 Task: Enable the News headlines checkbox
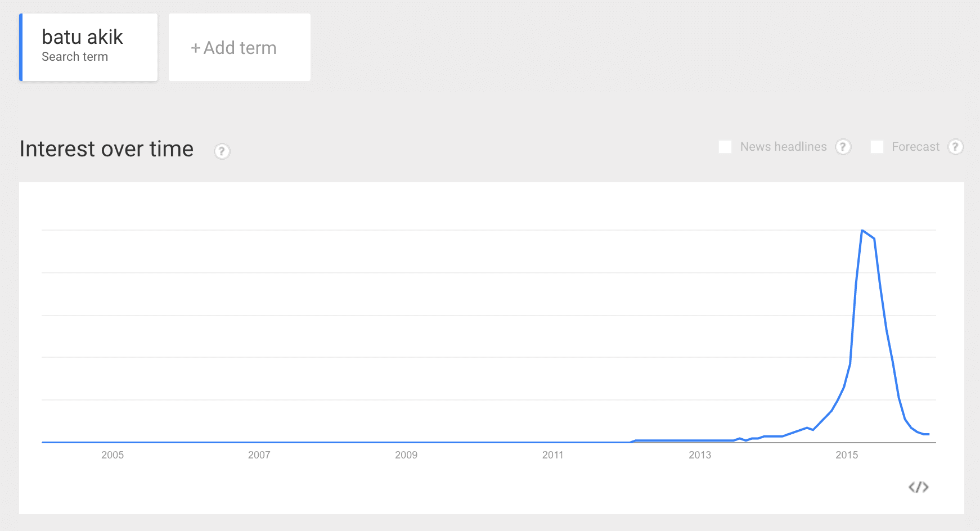(x=725, y=147)
